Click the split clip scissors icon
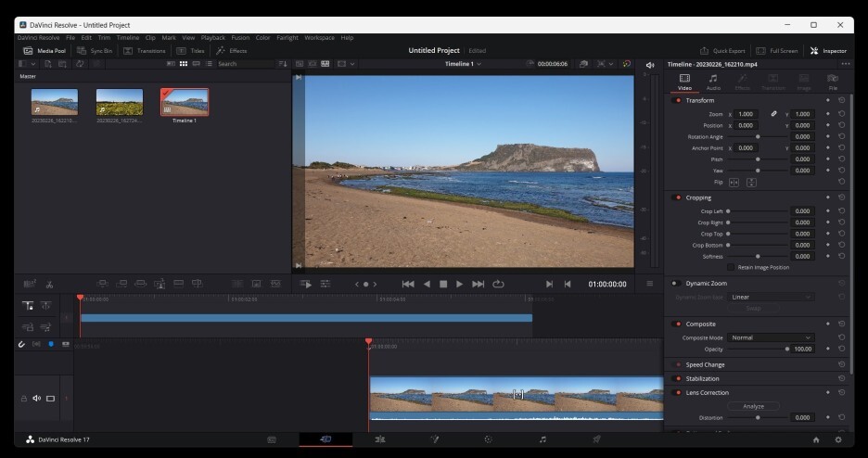 click(x=49, y=284)
